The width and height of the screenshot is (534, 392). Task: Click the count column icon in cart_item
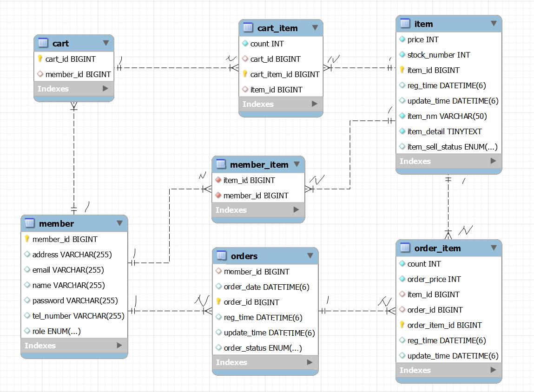[245, 43]
